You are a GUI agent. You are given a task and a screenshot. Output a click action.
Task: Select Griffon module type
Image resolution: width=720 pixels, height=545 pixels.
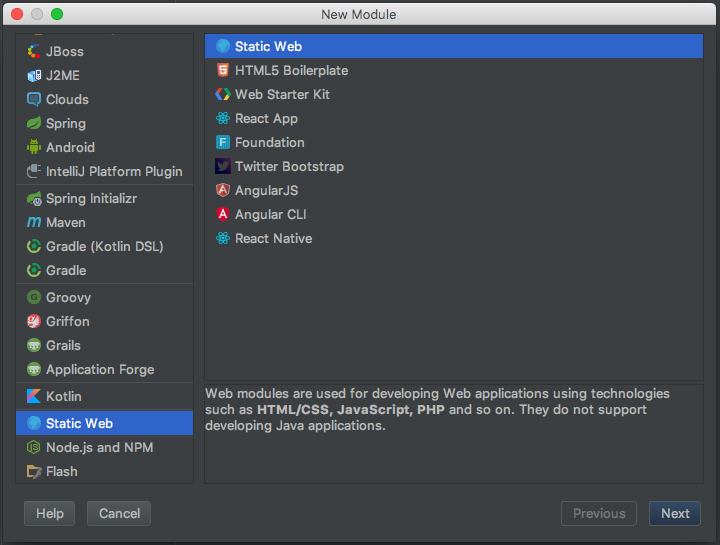pyautogui.click(x=105, y=321)
